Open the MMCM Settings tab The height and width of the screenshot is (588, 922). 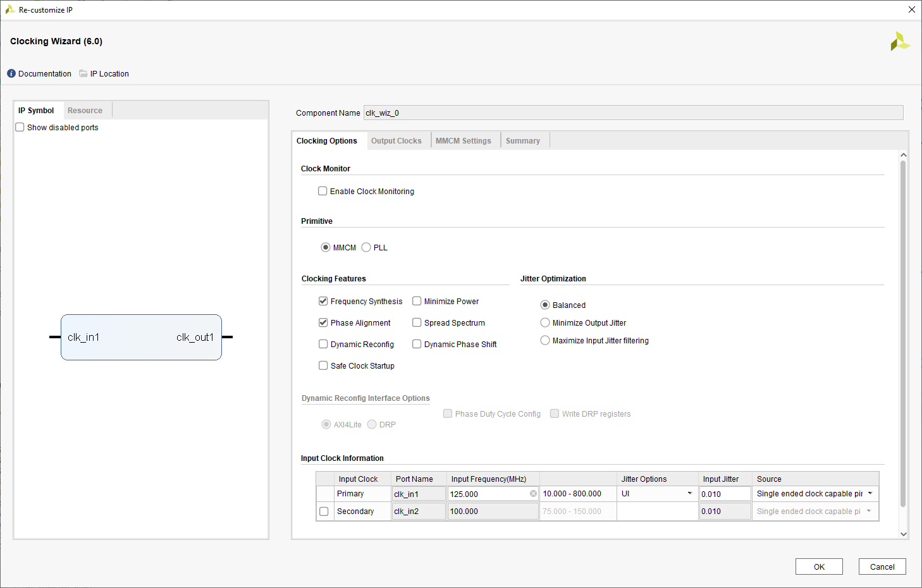[x=464, y=141]
